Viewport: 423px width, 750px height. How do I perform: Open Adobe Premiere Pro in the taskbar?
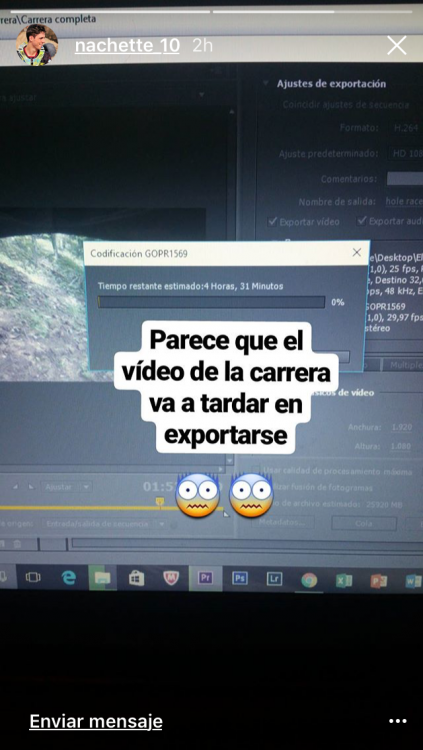[x=205, y=578]
